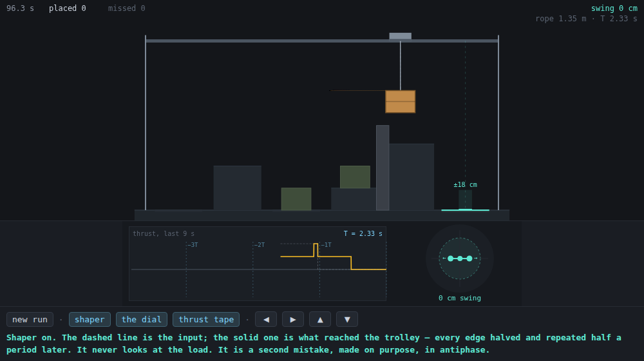Screen dimensions: 644x361
Task: Start a new run
Action: pyautogui.click(x=30, y=320)
